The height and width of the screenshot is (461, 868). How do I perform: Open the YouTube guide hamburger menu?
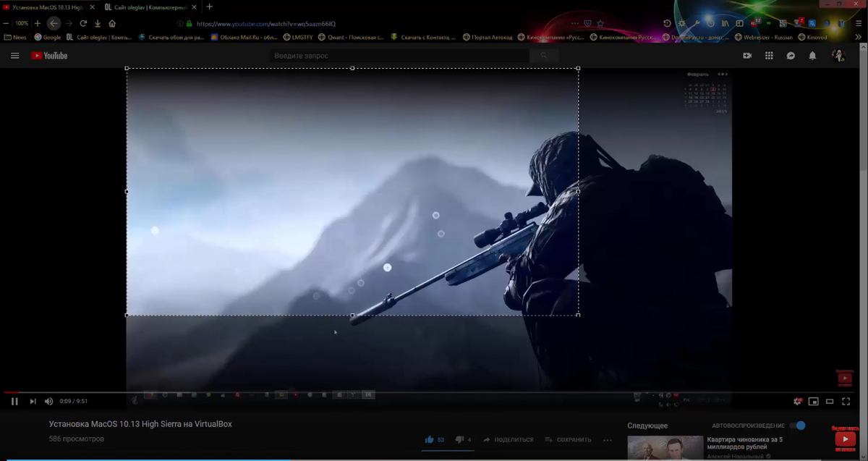click(x=15, y=55)
